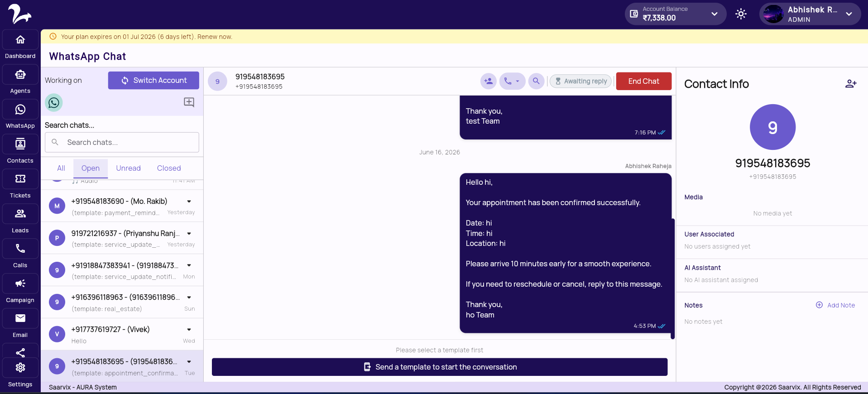Switch to the Unread tab

[x=128, y=168]
